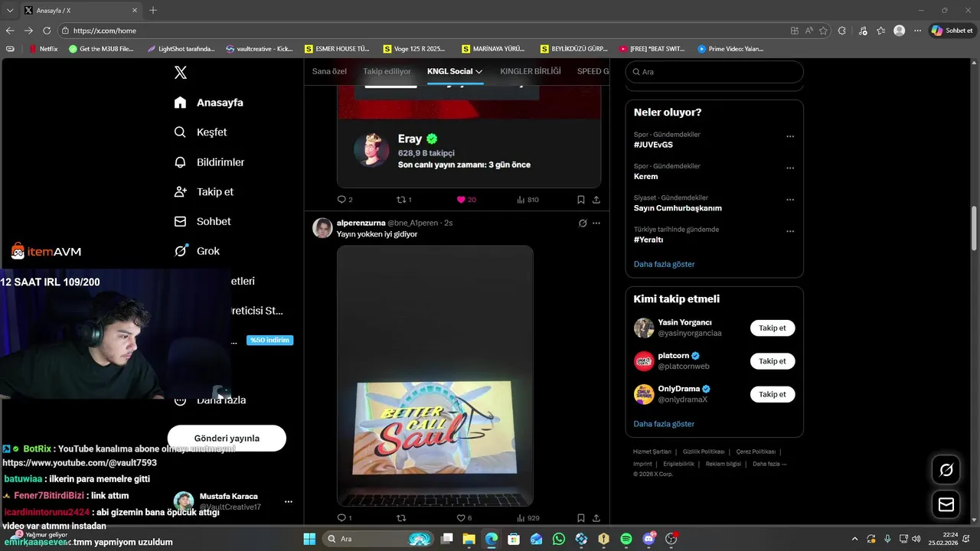Open more options for Sayın Cumhurbaşkanım trend
This screenshot has height=551, width=980.
(790, 200)
